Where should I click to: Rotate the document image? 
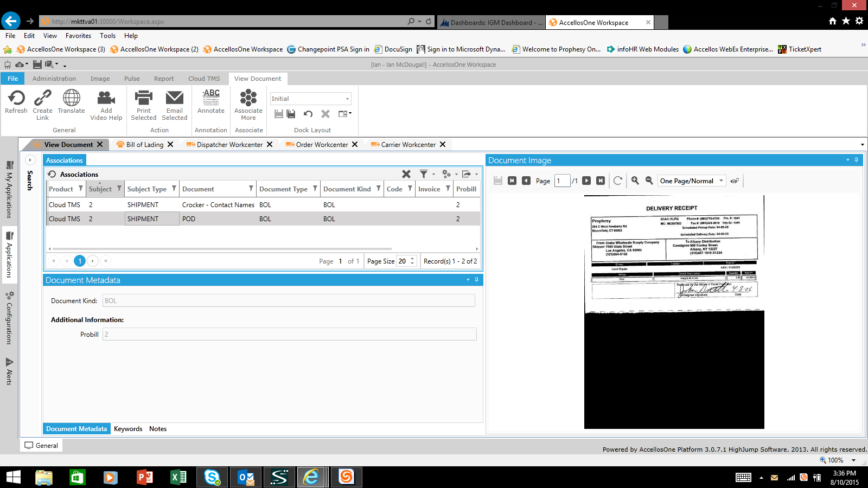click(618, 181)
